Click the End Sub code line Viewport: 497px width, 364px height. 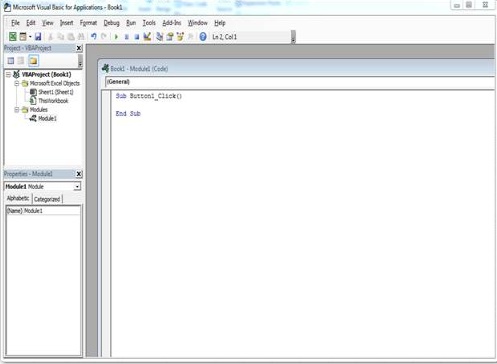click(128, 114)
